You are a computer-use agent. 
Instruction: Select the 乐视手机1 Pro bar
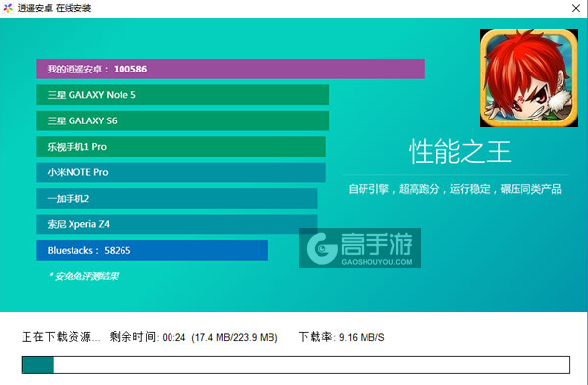181,147
